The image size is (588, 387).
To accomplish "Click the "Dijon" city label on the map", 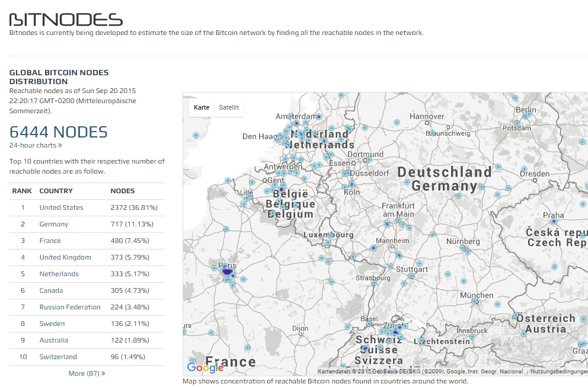I will pyautogui.click(x=301, y=328).
